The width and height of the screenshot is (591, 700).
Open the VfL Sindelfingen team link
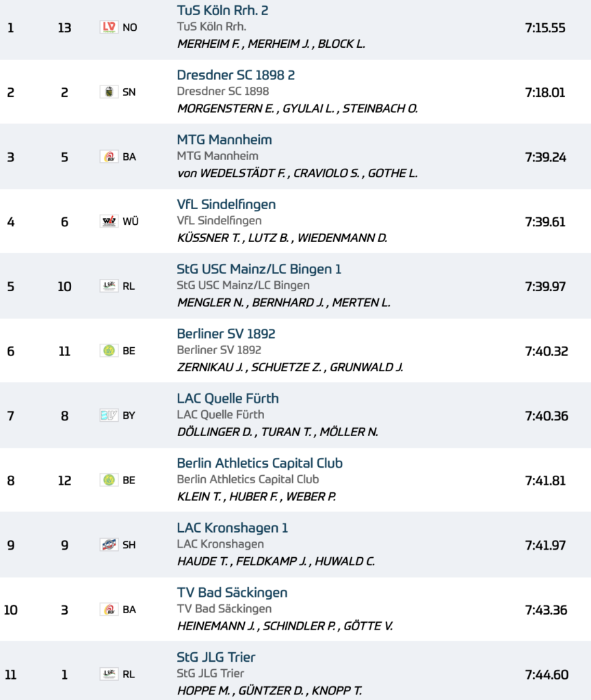tap(226, 204)
